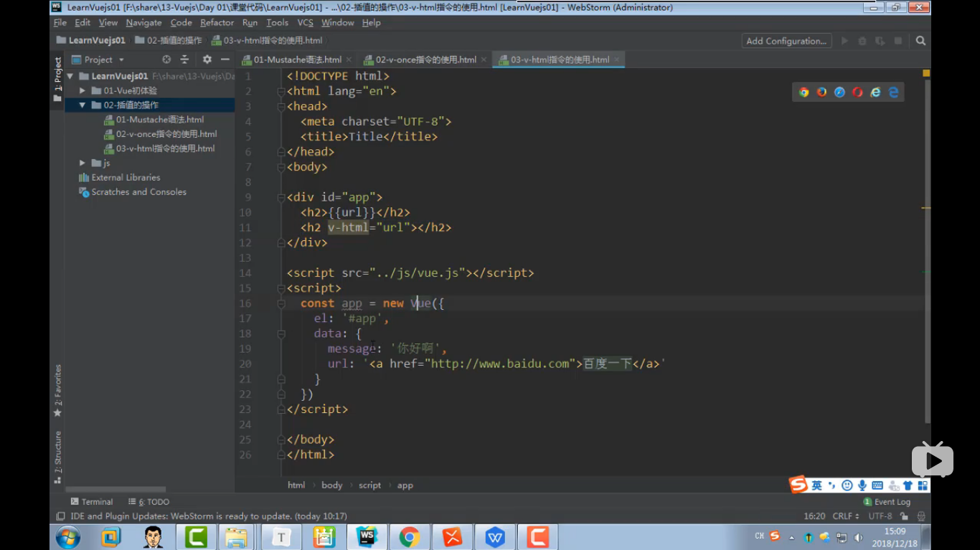Open in Safari from browser popup
Viewport: 980px width, 550px height.
(840, 93)
